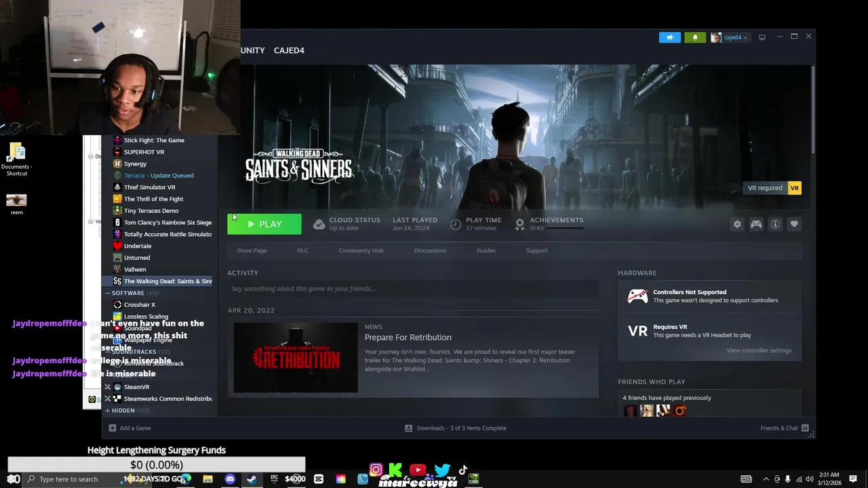This screenshot has width=868, height=488.
Task: Open View controller settings link
Action: [759, 350]
